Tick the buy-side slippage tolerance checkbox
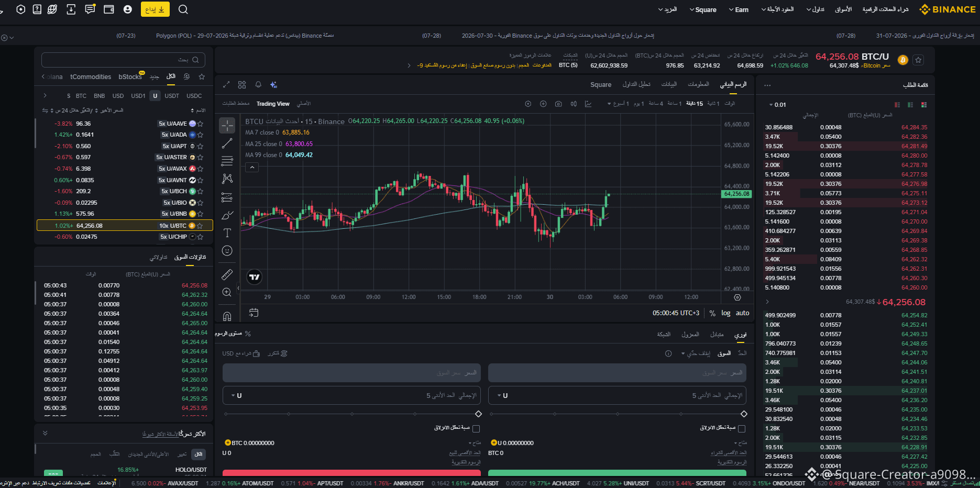The height and width of the screenshot is (488, 980). 742,428
